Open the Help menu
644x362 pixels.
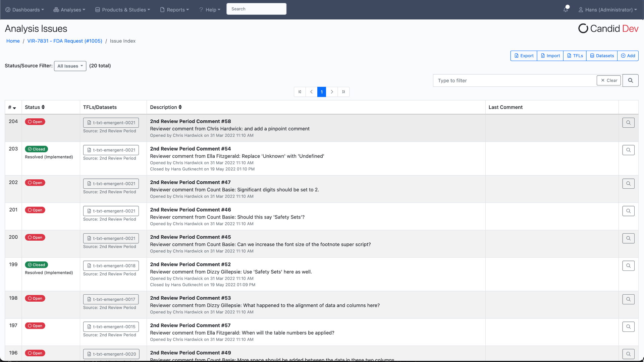point(210,10)
